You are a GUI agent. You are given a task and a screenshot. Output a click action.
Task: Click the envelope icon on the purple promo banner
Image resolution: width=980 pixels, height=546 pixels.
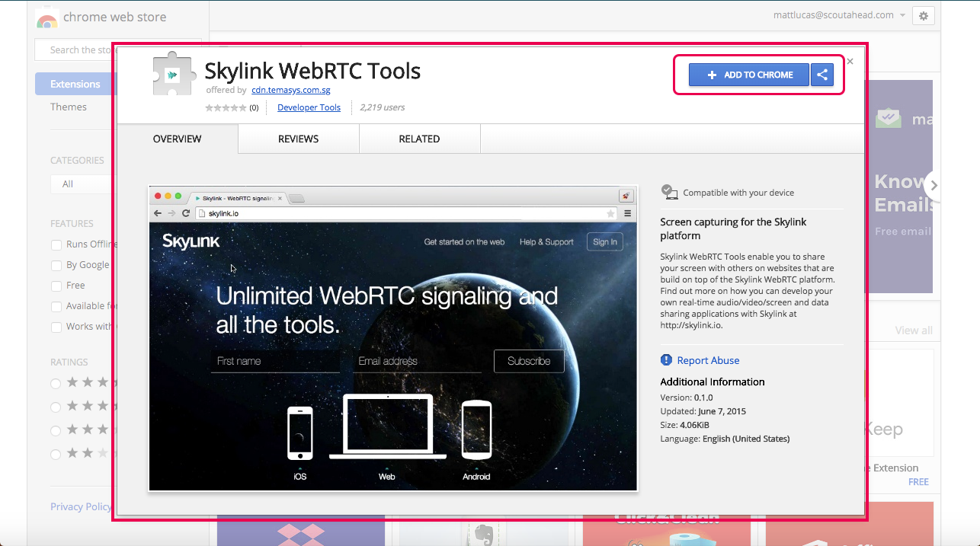point(888,119)
